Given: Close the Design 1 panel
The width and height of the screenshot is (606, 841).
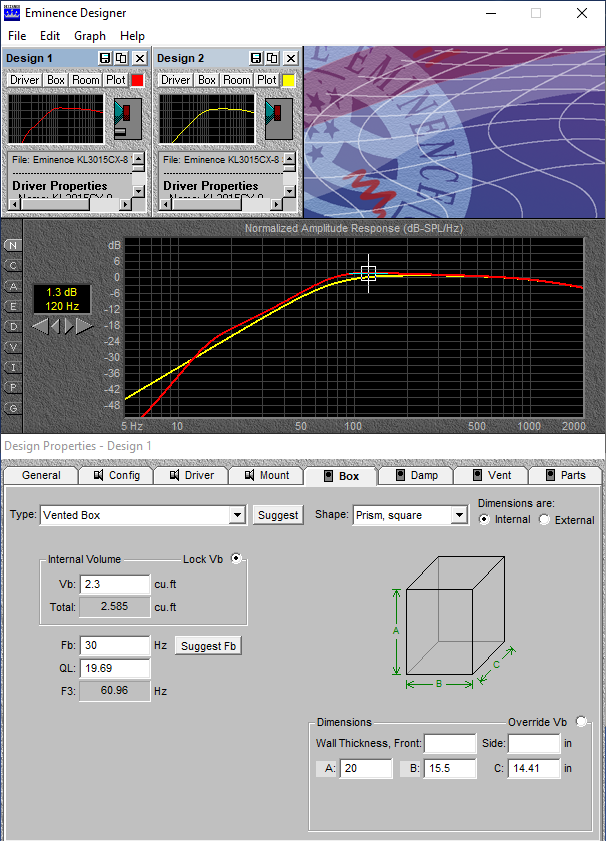Looking at the screenshot, I should [139, 58].
